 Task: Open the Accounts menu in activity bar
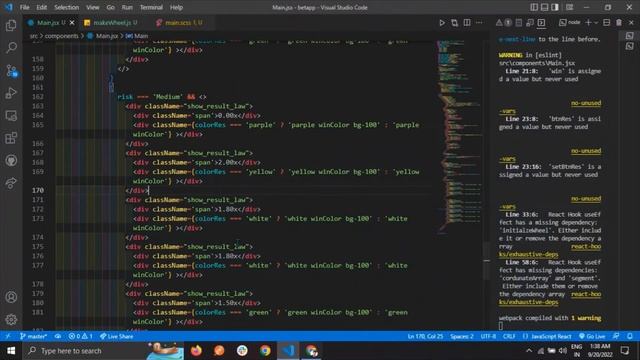11,297
